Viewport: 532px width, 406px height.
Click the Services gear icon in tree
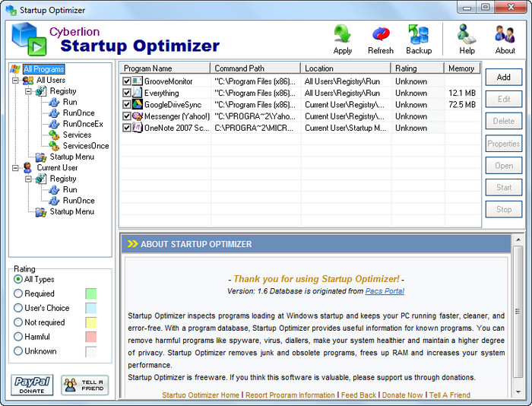54,135
